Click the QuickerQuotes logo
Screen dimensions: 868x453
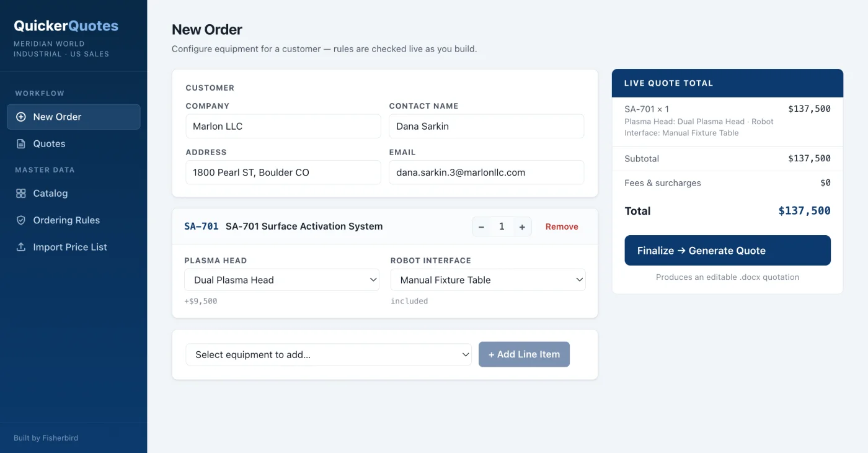click(x=66, y=26)
